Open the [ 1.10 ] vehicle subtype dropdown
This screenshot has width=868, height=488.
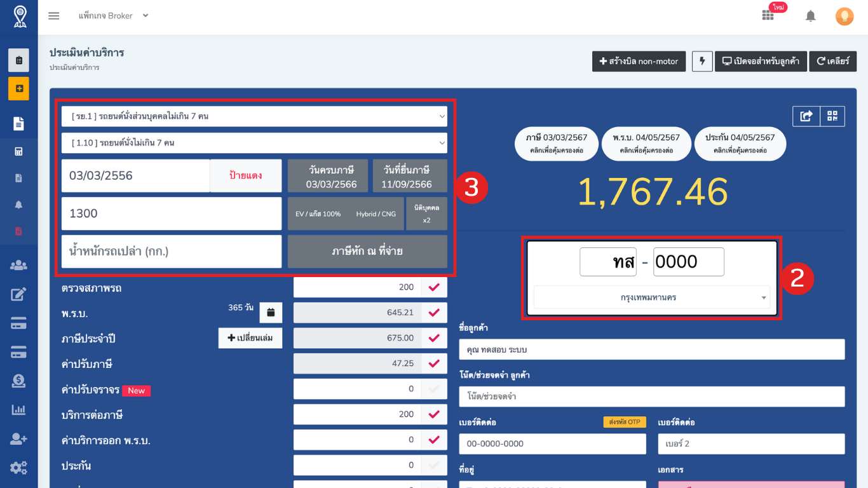coord(254,143)
